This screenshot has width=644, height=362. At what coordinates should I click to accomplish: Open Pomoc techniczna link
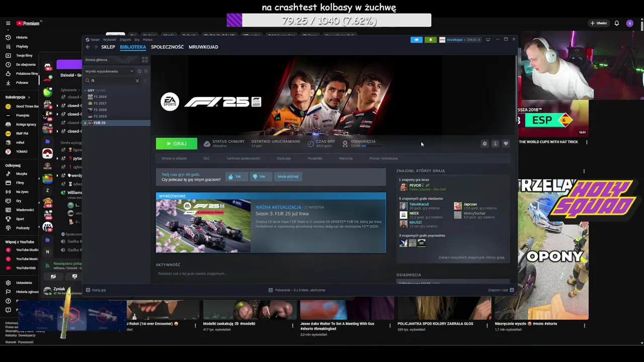click(383, 158)
